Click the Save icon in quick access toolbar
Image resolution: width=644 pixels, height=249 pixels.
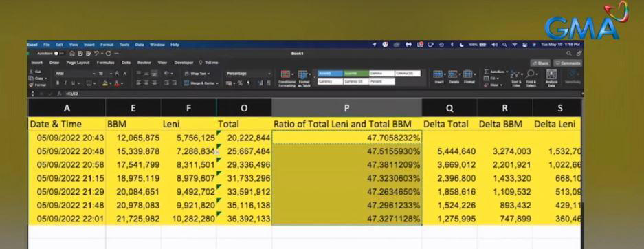click(x=80, y=54)
